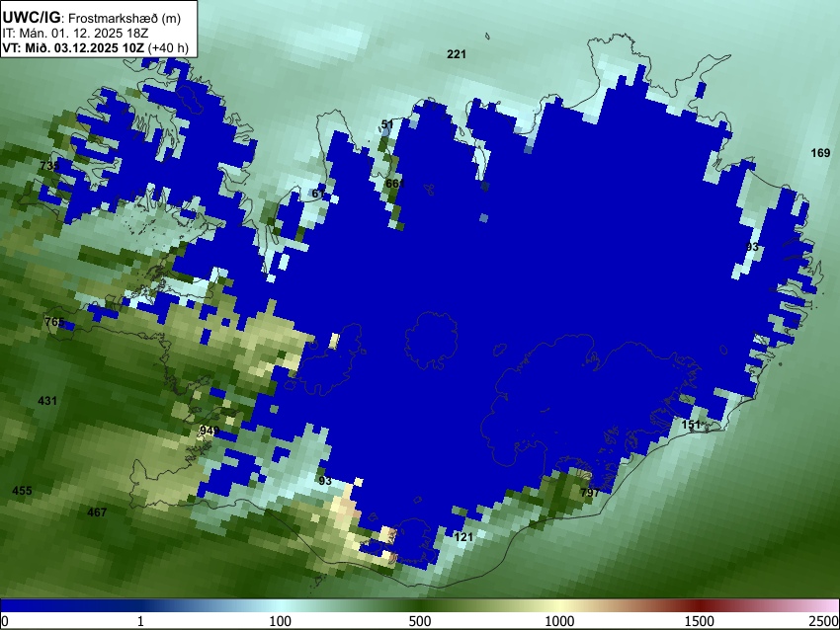
Task: Click the map value 61
Action: pyautogui.click(x=318, y=194)
